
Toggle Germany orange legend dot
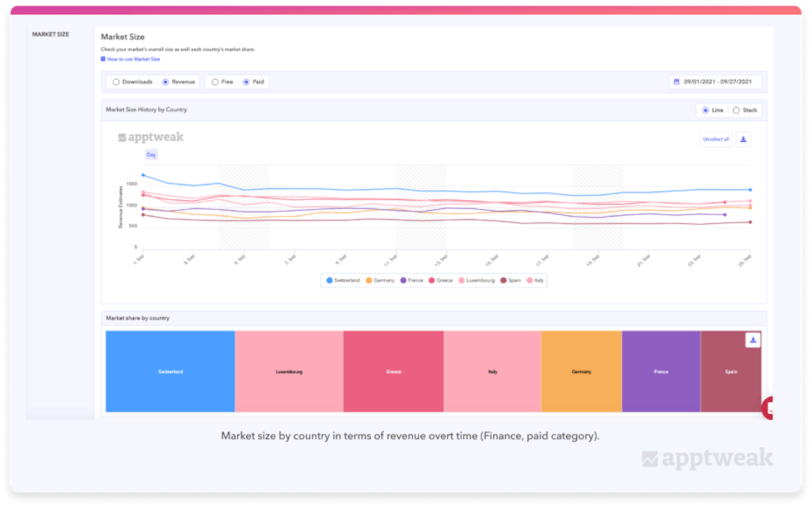coord(369,280)
